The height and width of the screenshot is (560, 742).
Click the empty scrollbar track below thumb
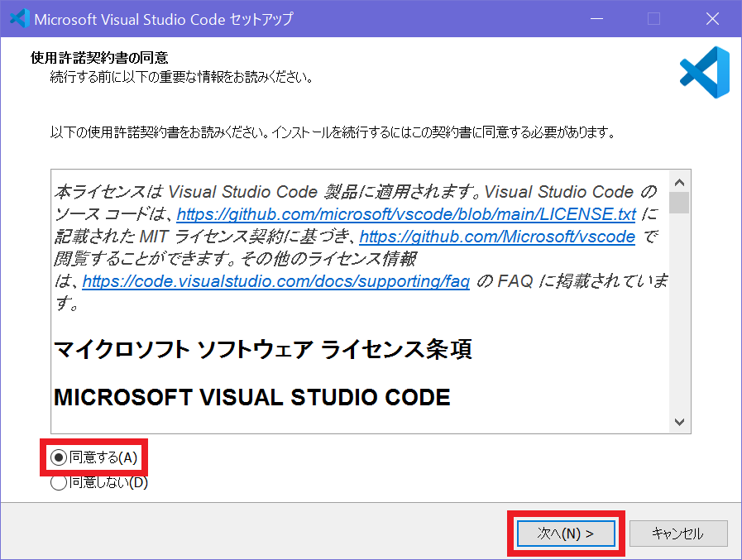(x=679, y=331)
